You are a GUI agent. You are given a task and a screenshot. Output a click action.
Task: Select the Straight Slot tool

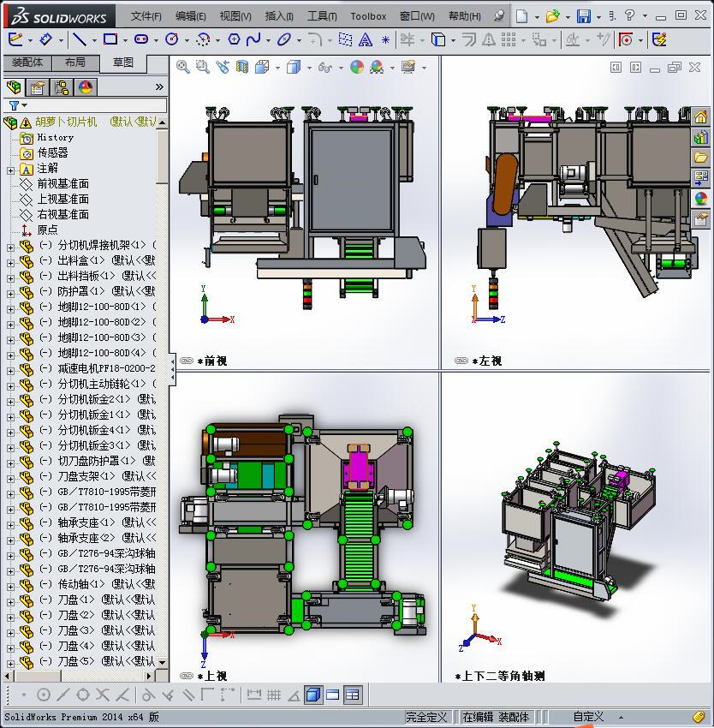coord(140,40)
